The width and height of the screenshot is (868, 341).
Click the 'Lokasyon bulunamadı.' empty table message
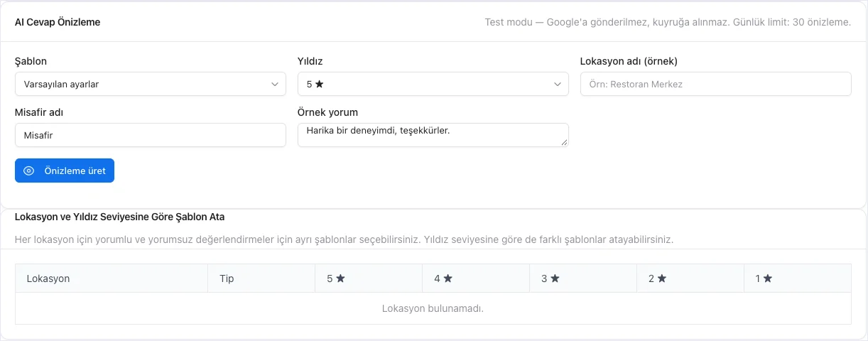tap(433, 308)
